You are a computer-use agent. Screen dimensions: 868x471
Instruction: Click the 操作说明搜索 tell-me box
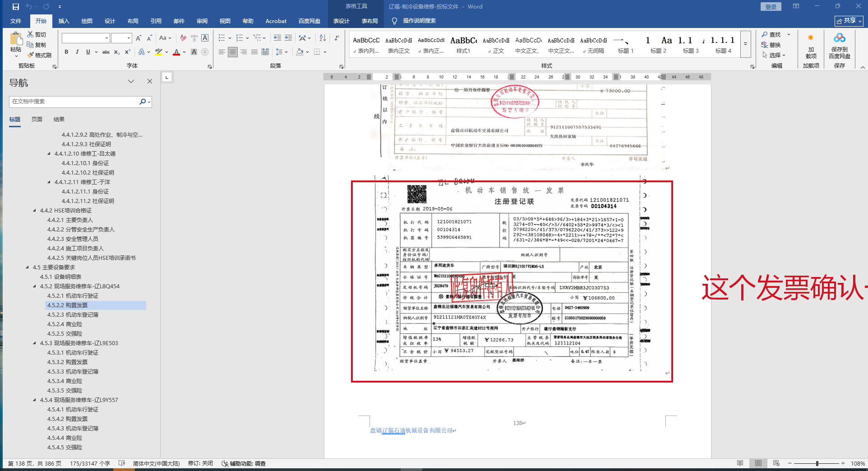click(419, 21)
